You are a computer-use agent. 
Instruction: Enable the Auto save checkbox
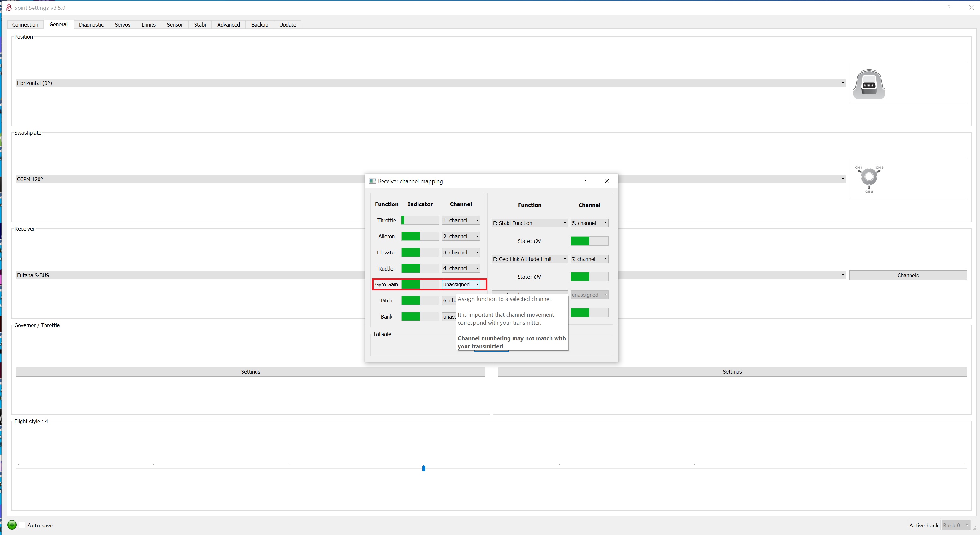22,525
